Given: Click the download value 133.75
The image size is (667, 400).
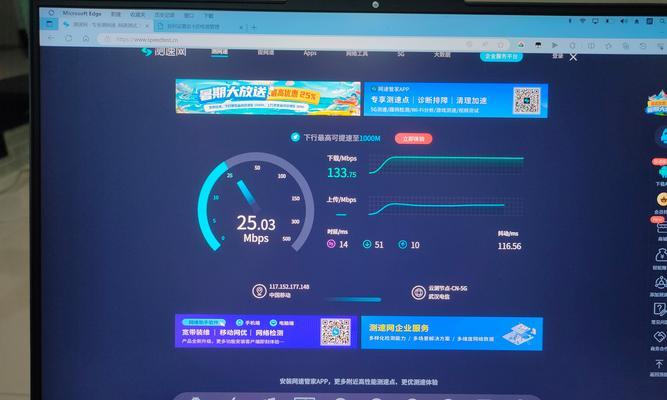Looking at the screenshot, I should coord(342,172).
